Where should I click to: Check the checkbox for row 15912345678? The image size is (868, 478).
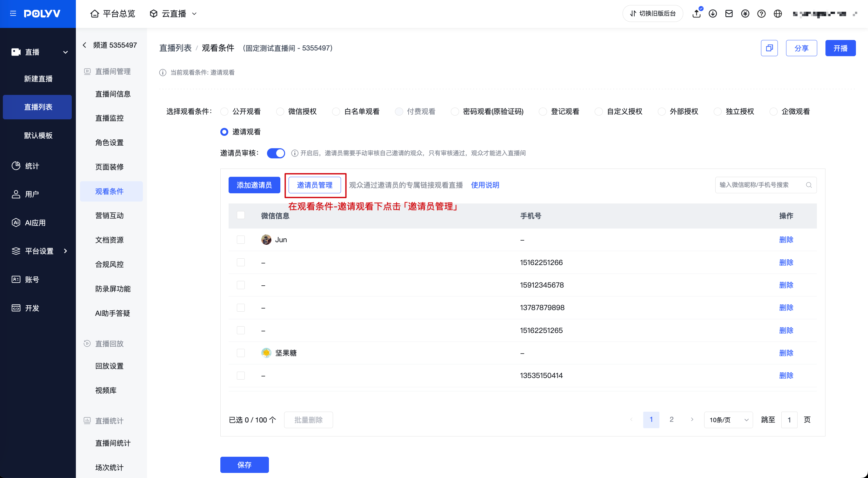tap(241, 285)
